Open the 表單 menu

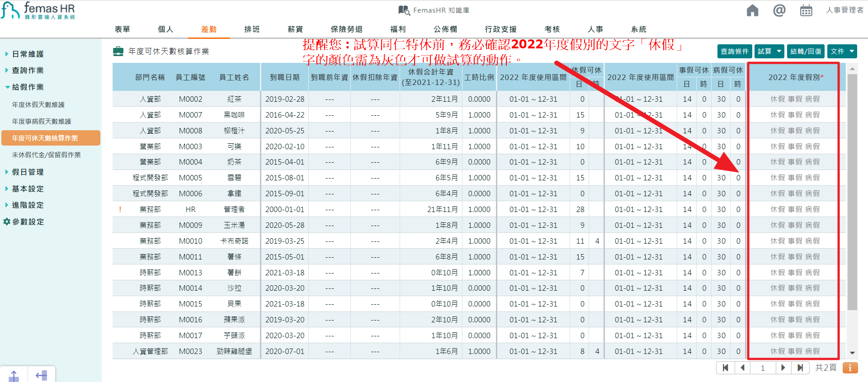click(122, 29)
